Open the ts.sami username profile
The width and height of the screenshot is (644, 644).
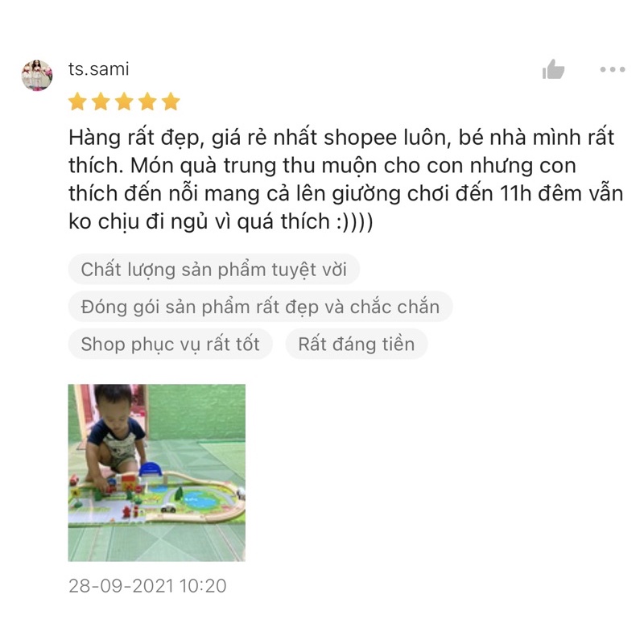coord(98,69)
